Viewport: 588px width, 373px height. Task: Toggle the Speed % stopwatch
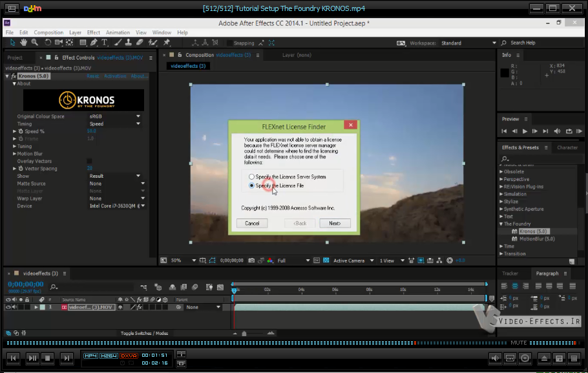21,131
